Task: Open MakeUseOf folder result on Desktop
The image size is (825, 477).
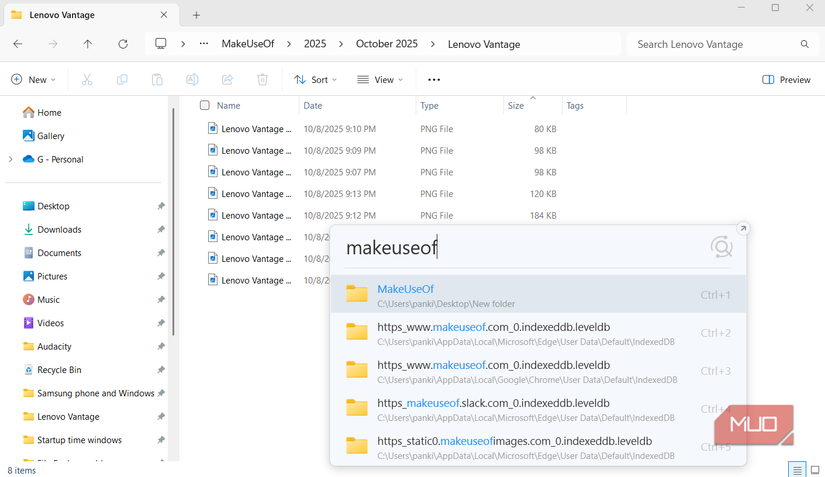Action: 538,295
